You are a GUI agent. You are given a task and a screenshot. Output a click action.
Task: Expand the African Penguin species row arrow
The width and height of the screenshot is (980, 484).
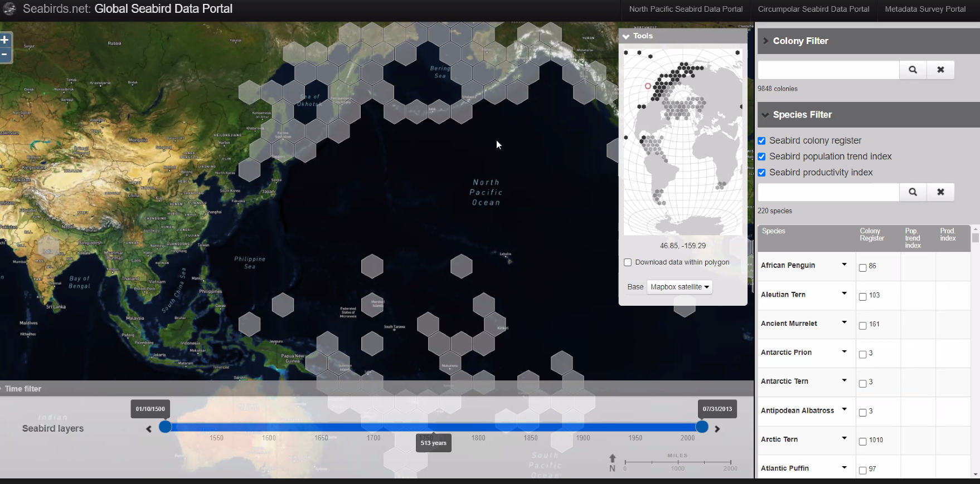844,265
